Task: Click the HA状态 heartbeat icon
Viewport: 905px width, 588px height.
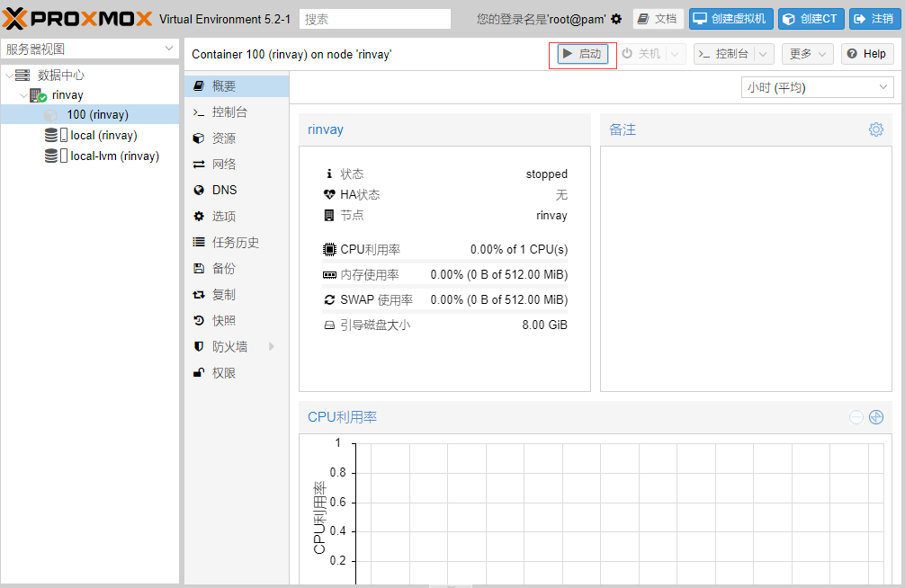Action: [329, 194]
